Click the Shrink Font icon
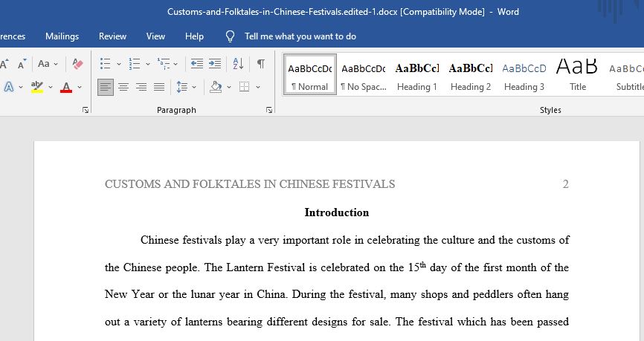 point(22,64)
